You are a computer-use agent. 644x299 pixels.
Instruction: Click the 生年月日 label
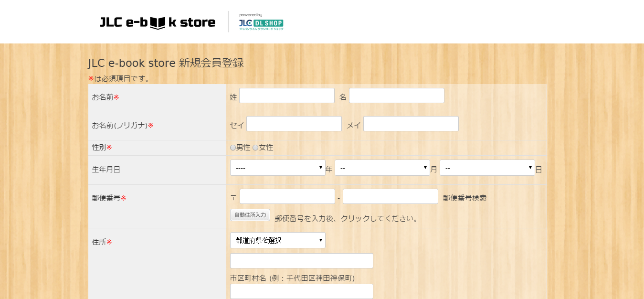pos(106,169)
